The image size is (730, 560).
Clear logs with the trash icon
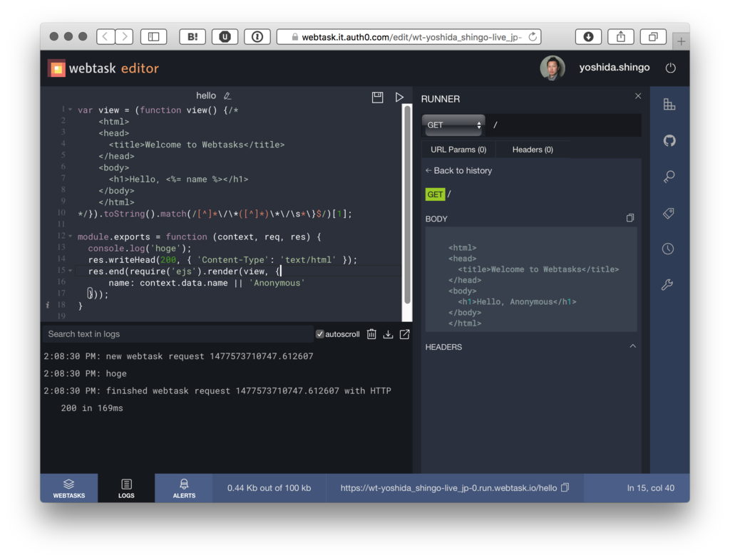(371, 334)
